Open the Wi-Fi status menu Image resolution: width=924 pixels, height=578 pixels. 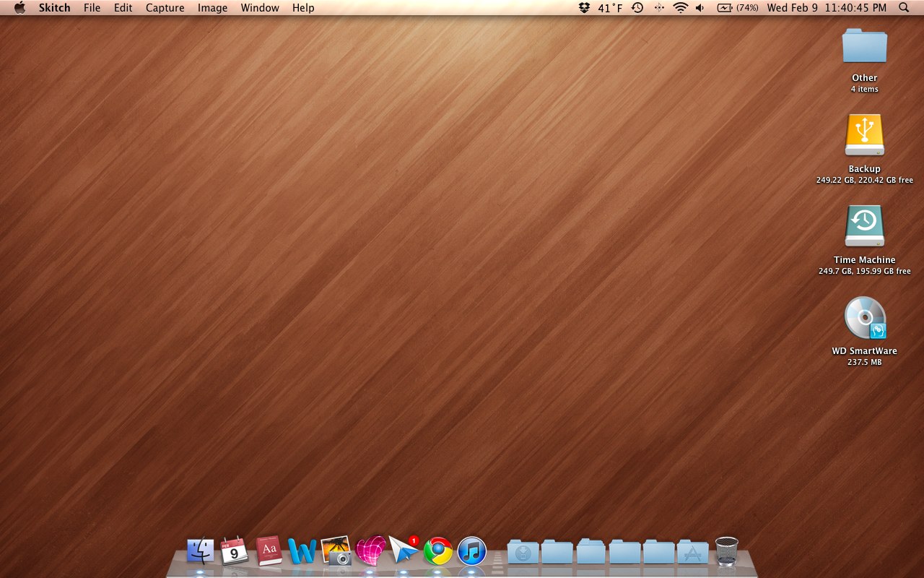680,8
